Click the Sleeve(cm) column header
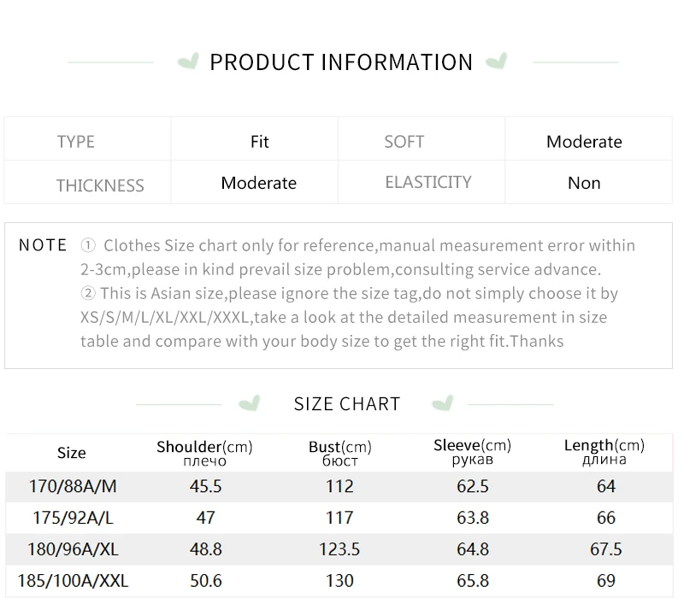684x616 pixels. [x=472, y=451]
